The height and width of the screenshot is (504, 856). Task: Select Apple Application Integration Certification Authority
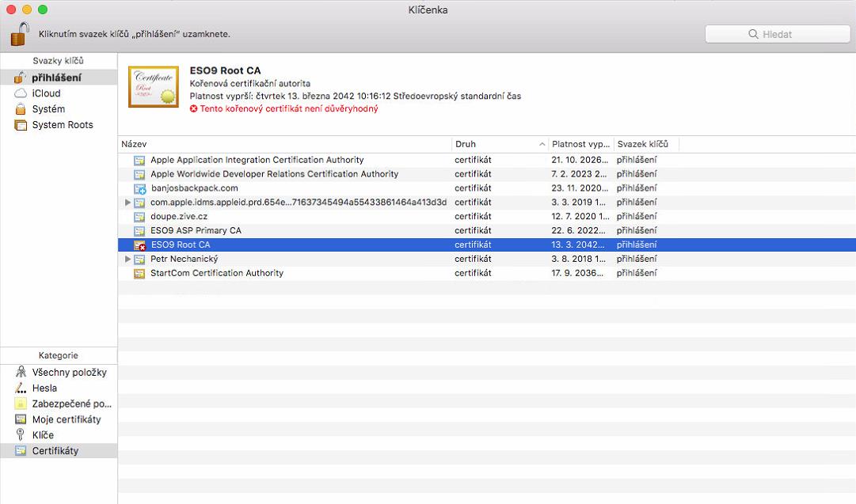tap(487, 160)
